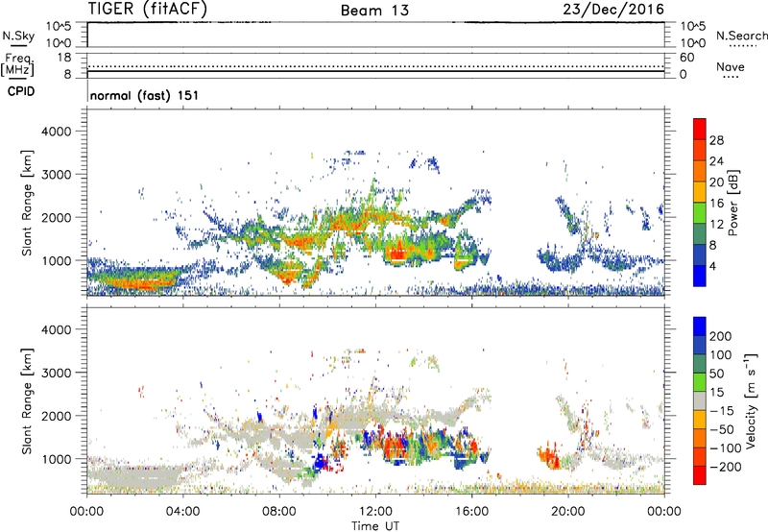Click the light green Power colorbar segment
Image resolution: width=768 pixels, height=532 pixels.
700,212
